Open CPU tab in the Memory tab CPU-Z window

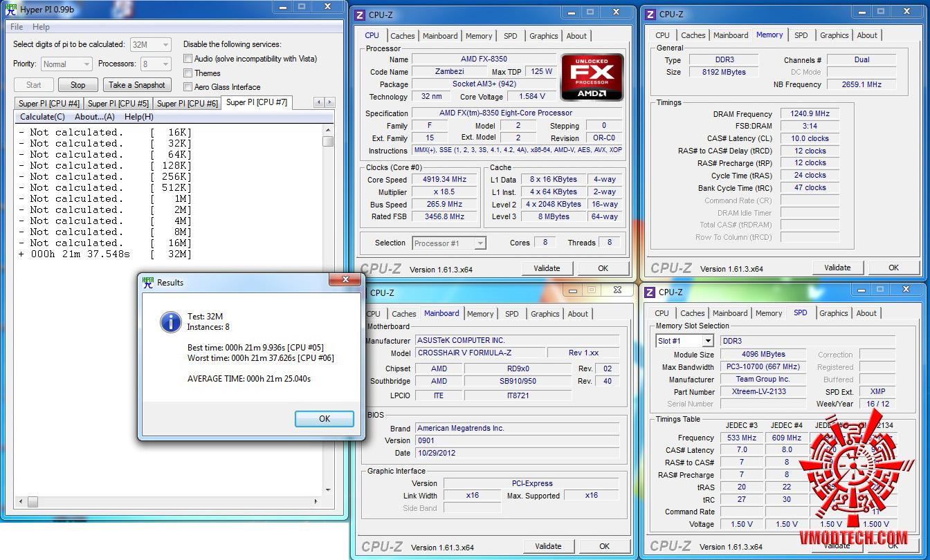tap(663, 35)
